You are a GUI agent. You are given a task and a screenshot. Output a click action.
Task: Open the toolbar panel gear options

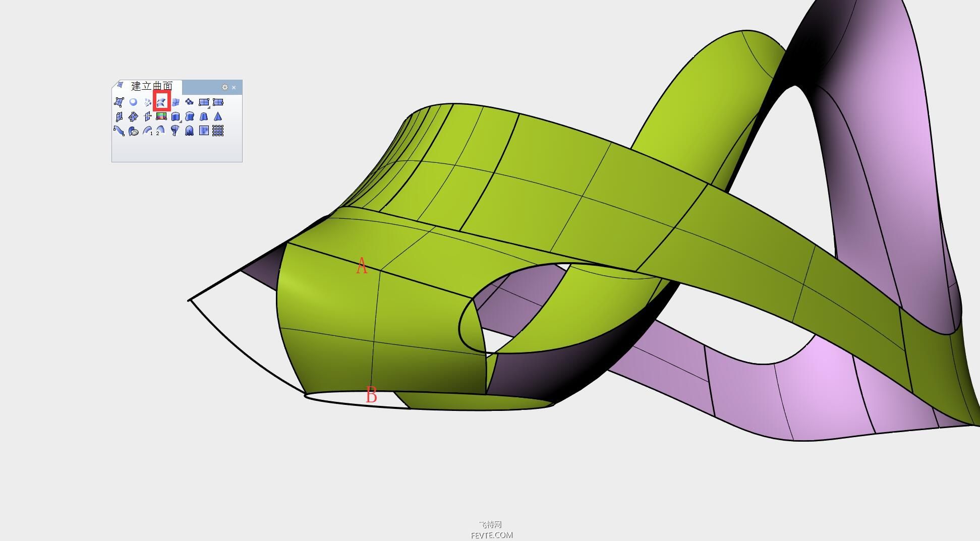coord(225,87)
